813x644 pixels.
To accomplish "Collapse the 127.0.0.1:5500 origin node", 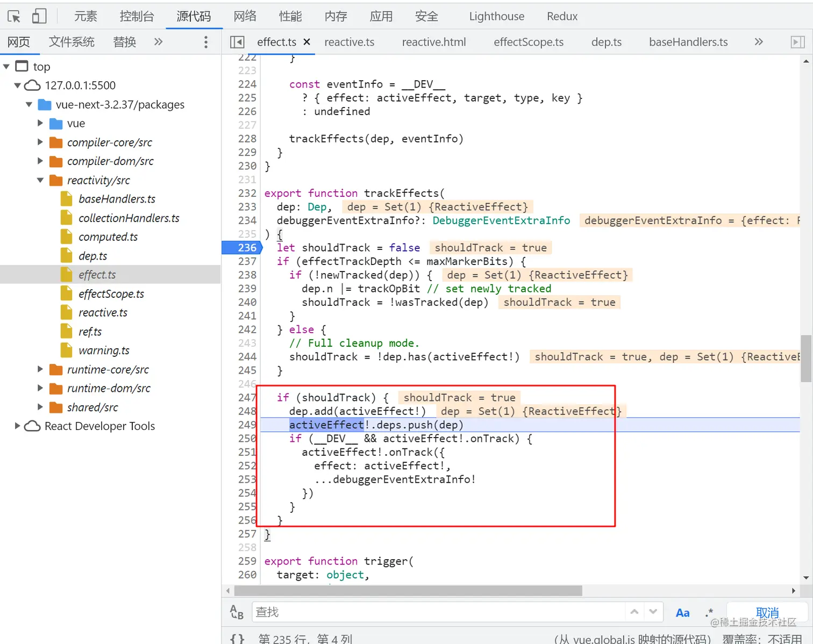I will (x=18, y=85).
